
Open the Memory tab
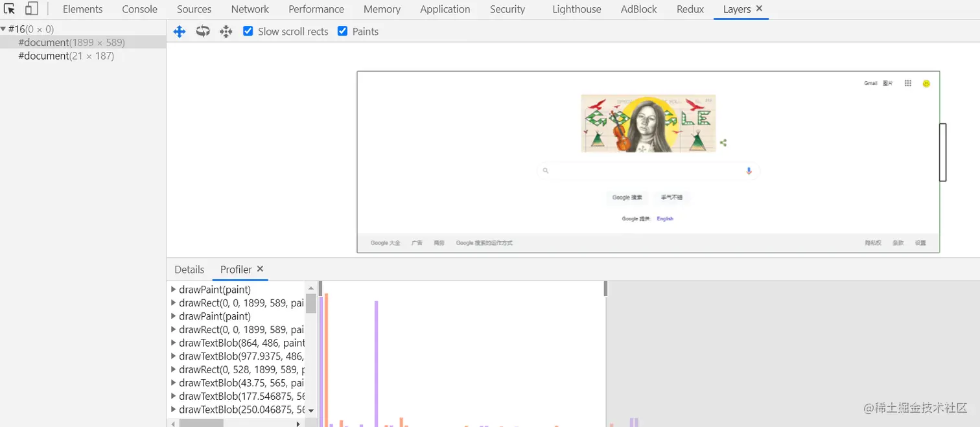pos(382,9)
